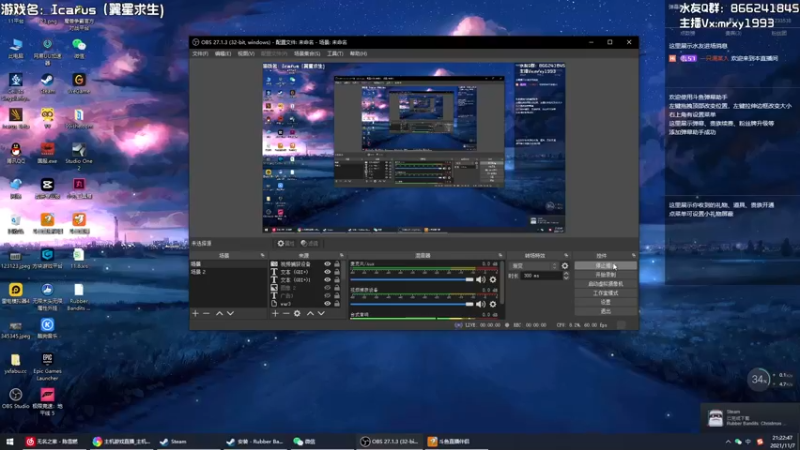
Task: Switch to OBS 27.1.3 taskbar item
Action: click(390, 442)
